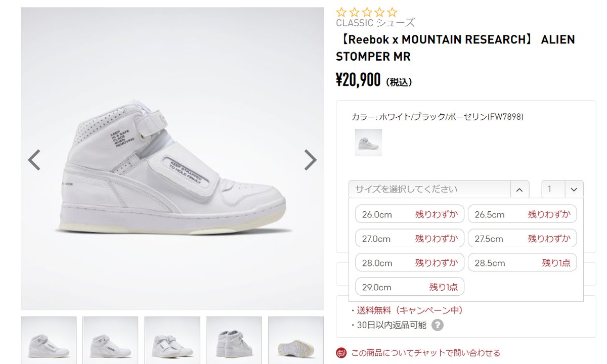
Task: Pick size 29.0cm with one left
Action: pos(410,287)
